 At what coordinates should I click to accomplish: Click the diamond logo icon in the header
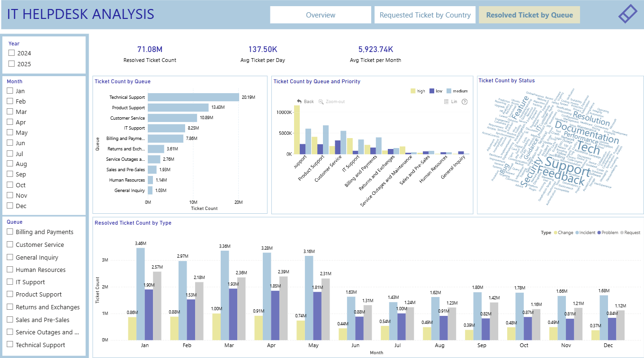point(627,14)
